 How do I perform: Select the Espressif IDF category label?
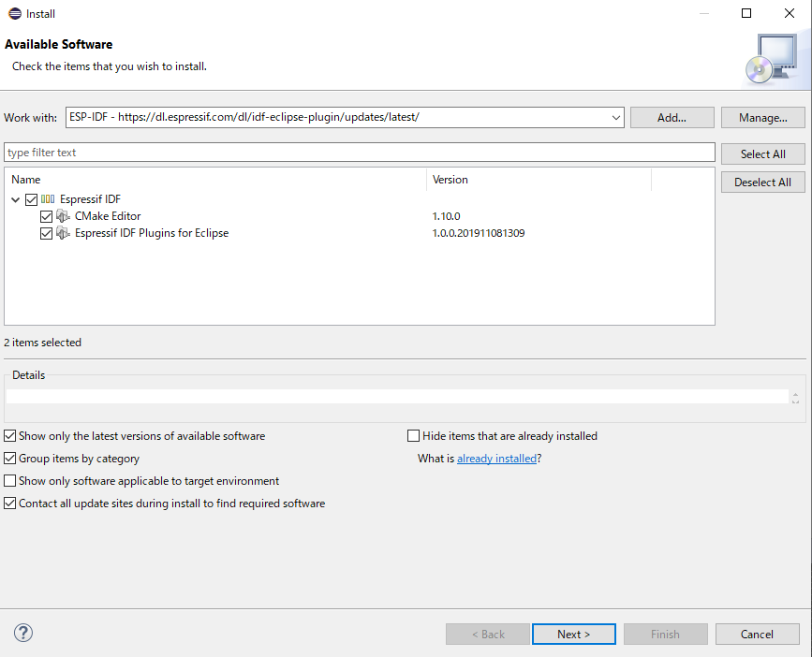point(90,199)
